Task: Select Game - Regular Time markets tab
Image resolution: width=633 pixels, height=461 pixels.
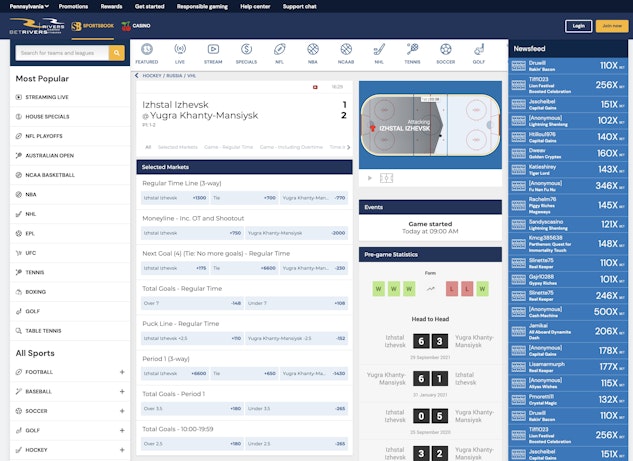Action: [228, 147]
